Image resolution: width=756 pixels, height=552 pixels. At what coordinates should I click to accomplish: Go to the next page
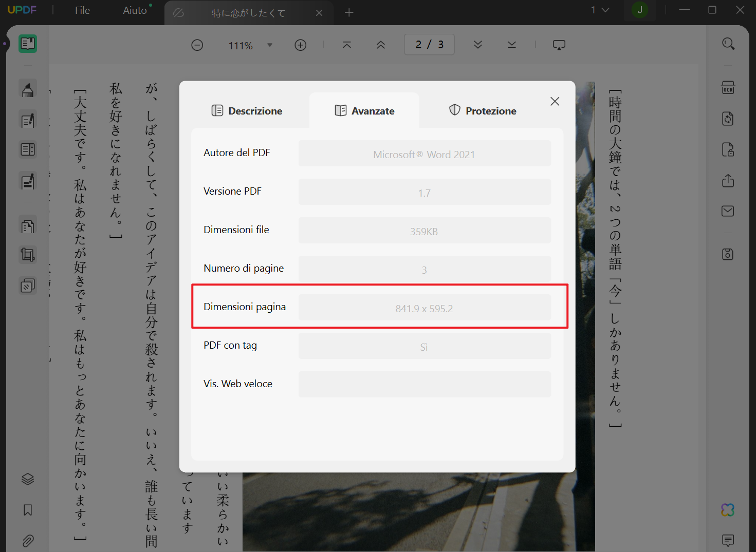[478, 45]
